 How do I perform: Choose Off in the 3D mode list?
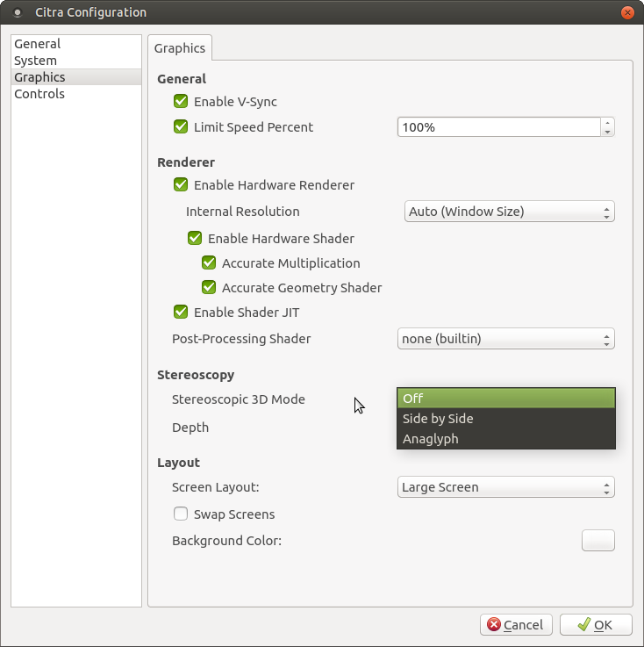point(506,399)
